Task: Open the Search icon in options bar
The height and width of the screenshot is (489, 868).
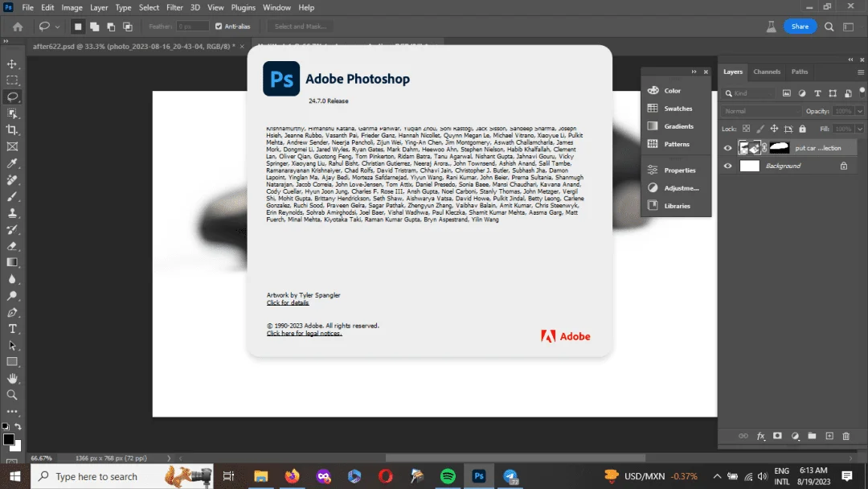Action: (x=829, y=27)
